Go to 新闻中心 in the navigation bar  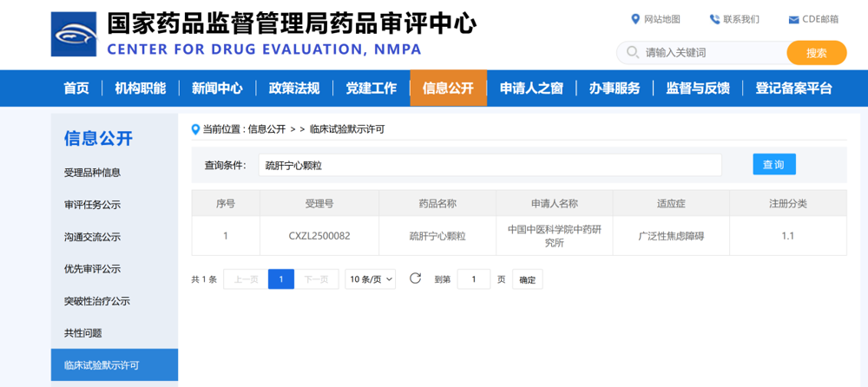coord(217,88)
